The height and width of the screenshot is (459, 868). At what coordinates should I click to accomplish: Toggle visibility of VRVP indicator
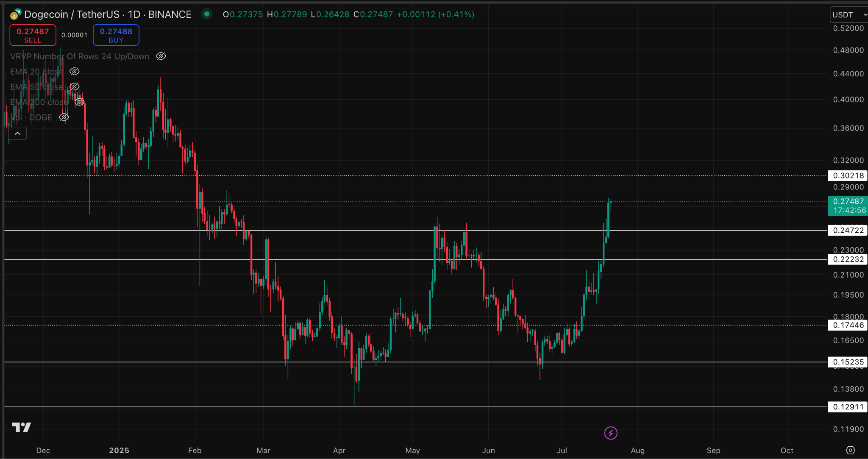pyautogui.click(x=161, y=56)
